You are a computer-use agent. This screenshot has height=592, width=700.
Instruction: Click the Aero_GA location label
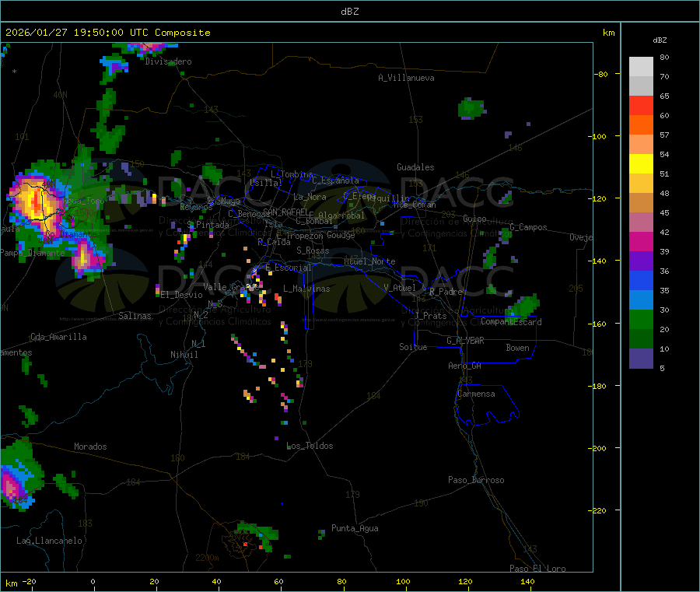click(x=465, y=366)
